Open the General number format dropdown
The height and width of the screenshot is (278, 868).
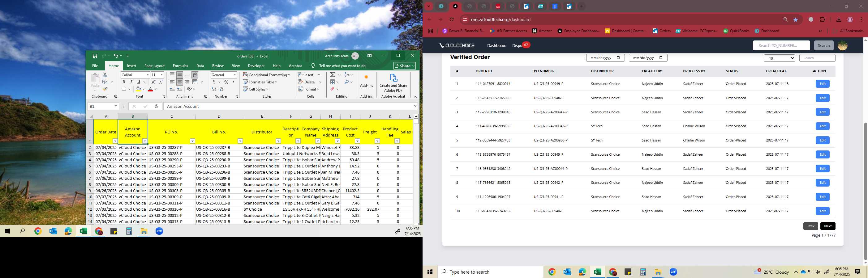coord(234,75)
